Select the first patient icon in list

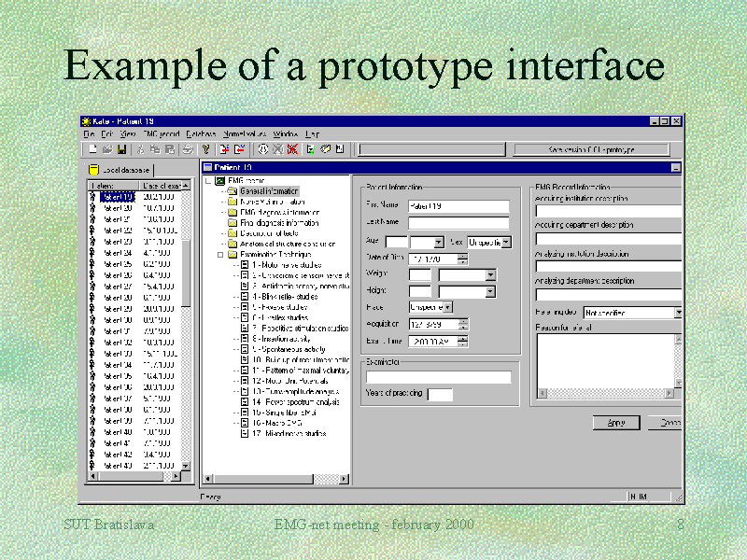coord(93,197)
